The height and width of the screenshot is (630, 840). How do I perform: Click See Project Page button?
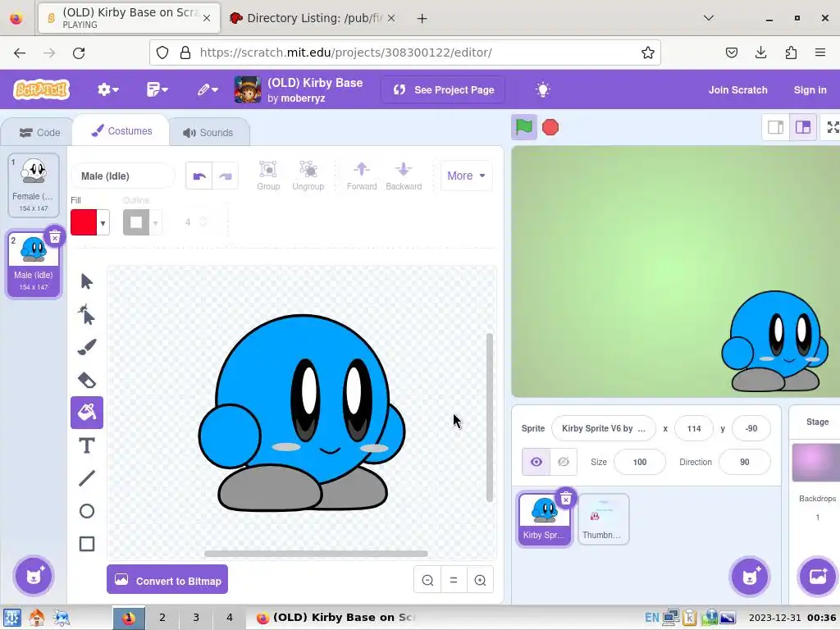(443, 90)
